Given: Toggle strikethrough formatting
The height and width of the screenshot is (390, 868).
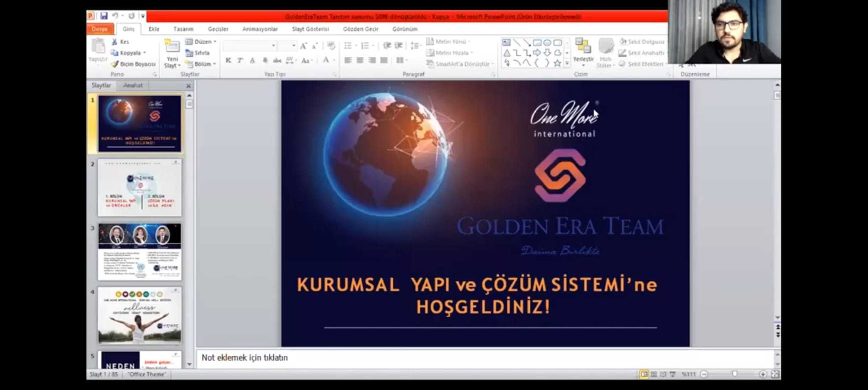Looking at the screenshot, I should [277, 60].
